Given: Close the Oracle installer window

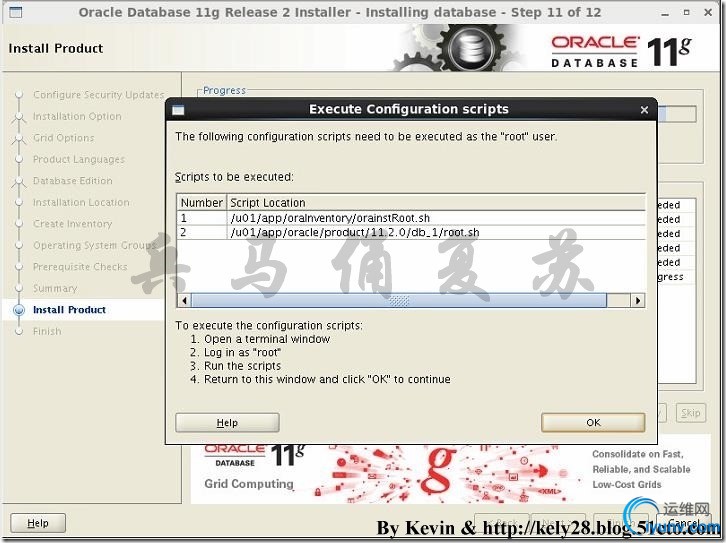Looking at the screenshot, I should point(708,12).
